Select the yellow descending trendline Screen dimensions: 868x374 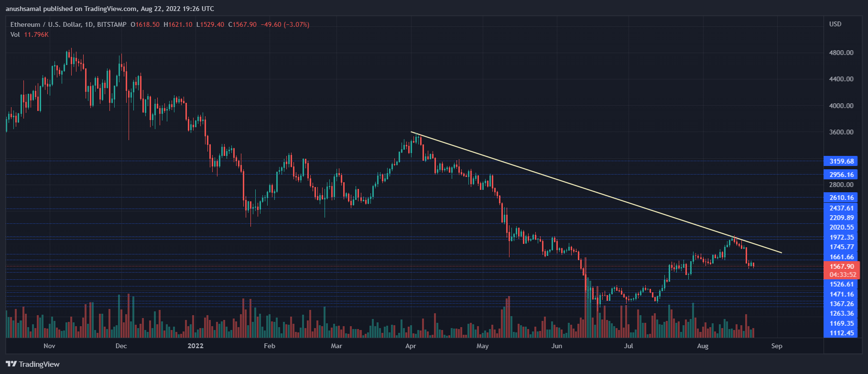click(596, 192)
